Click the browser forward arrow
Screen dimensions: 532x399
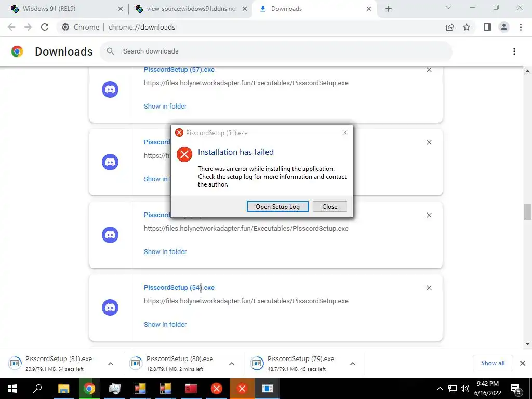click(28, 27)
